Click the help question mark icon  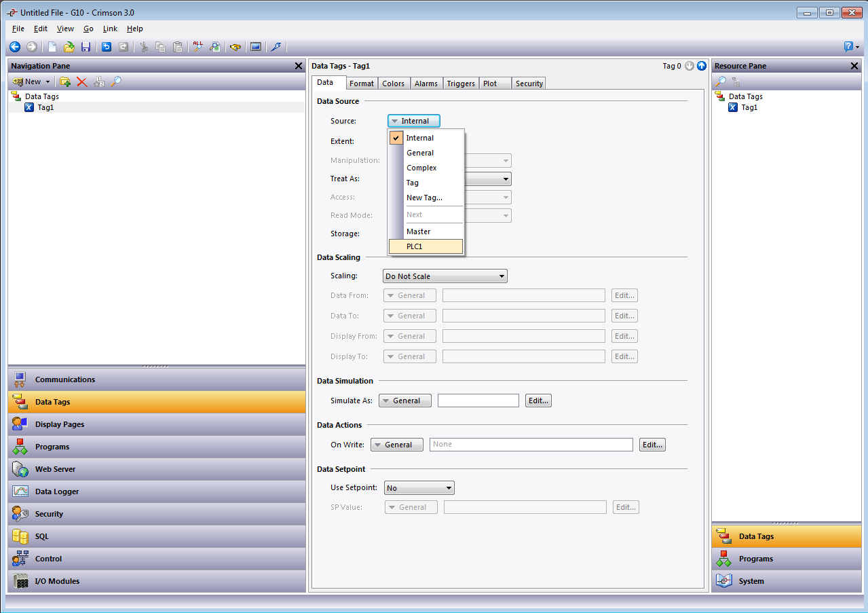point(848,47)
